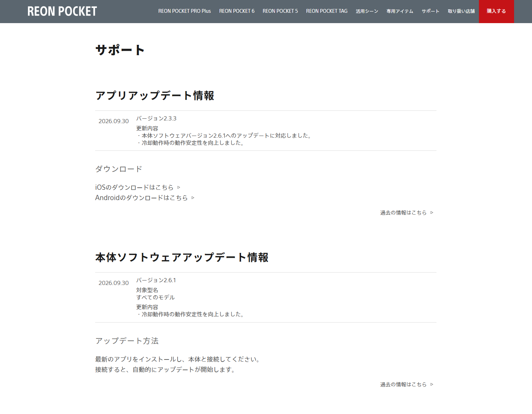Click the バージョン2.6.1 version heading

(156, 280)
